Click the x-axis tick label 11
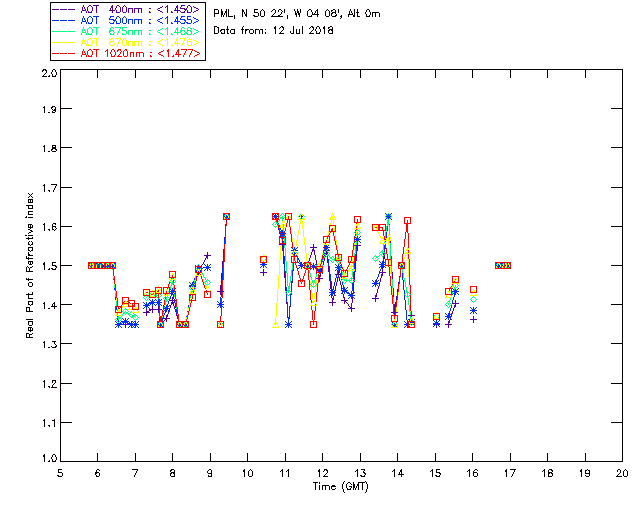The height and width of the screenshot is (512, 640). pyautogui.click(x=285, y=473)
